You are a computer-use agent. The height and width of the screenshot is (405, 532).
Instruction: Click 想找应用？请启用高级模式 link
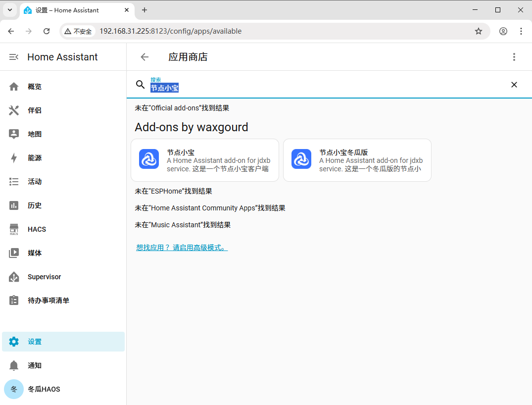tap(182, 248)
